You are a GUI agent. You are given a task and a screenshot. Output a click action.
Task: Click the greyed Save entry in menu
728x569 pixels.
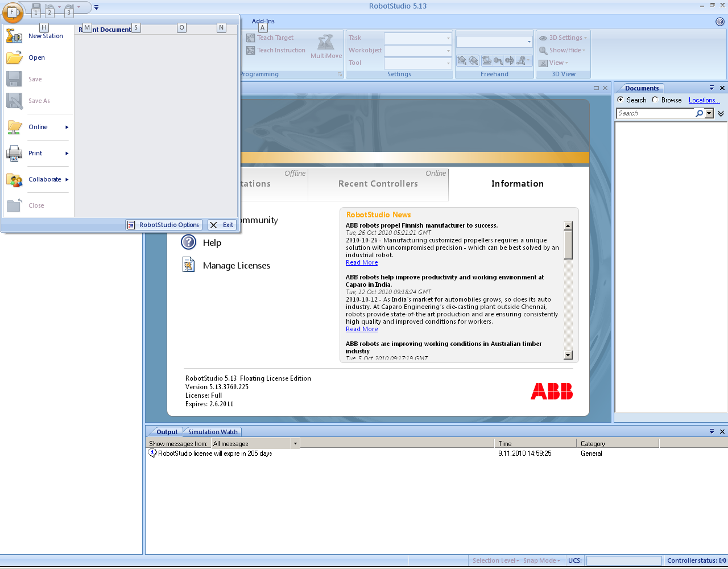[x=39, y=79]
